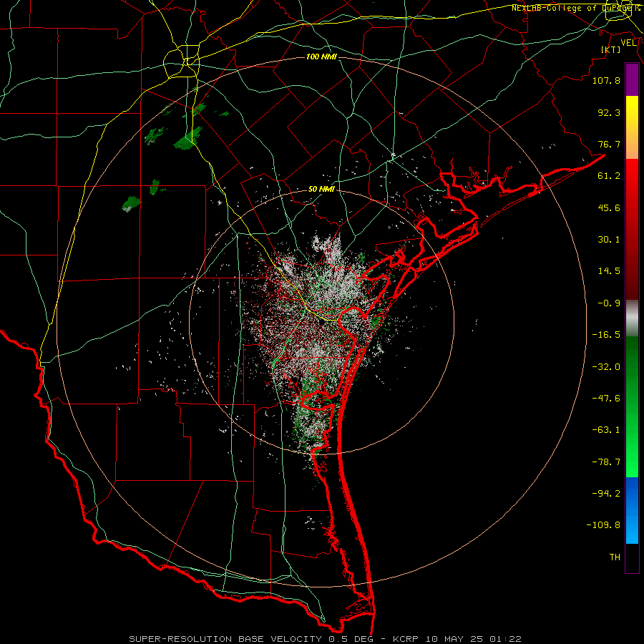This screenshot has height=644, width=644.
Task: Click the 92.3 velocity scale value
Action: (x=609, y=112)
